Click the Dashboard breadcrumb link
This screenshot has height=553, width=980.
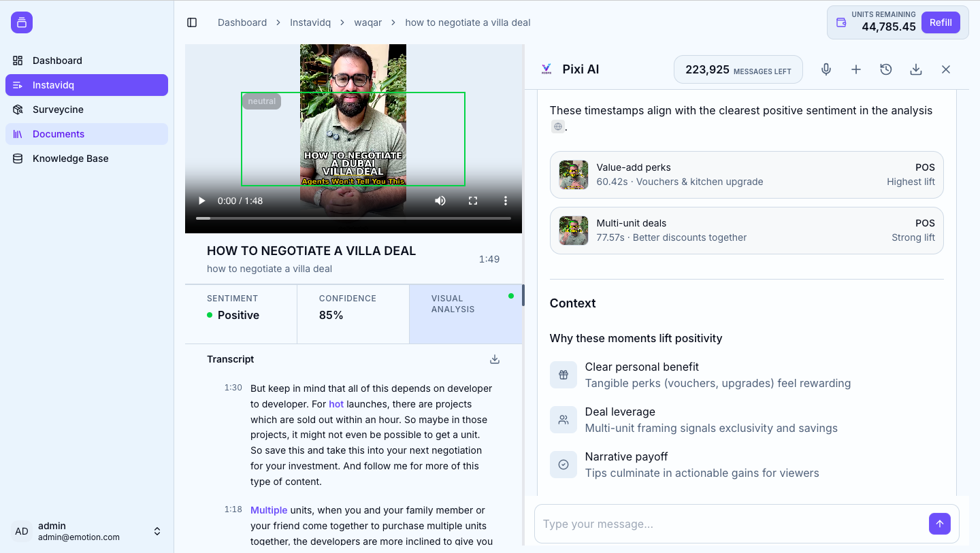coord(242,22)
